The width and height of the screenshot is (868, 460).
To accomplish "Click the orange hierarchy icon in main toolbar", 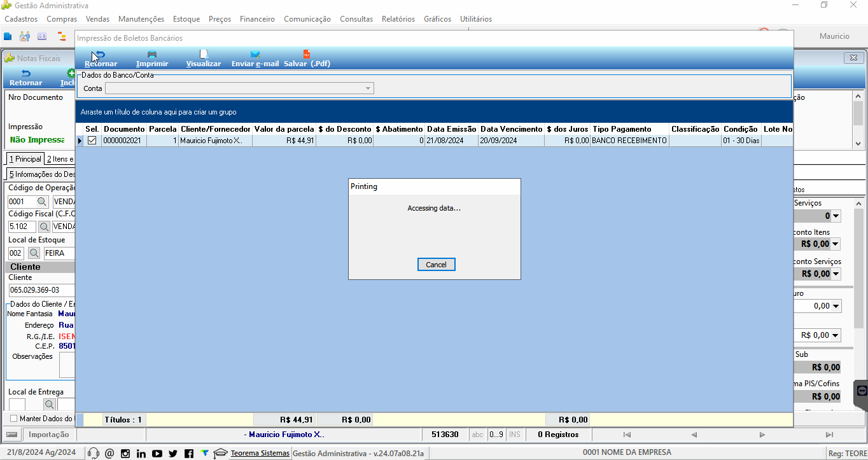I will click(x=62, y=36).
